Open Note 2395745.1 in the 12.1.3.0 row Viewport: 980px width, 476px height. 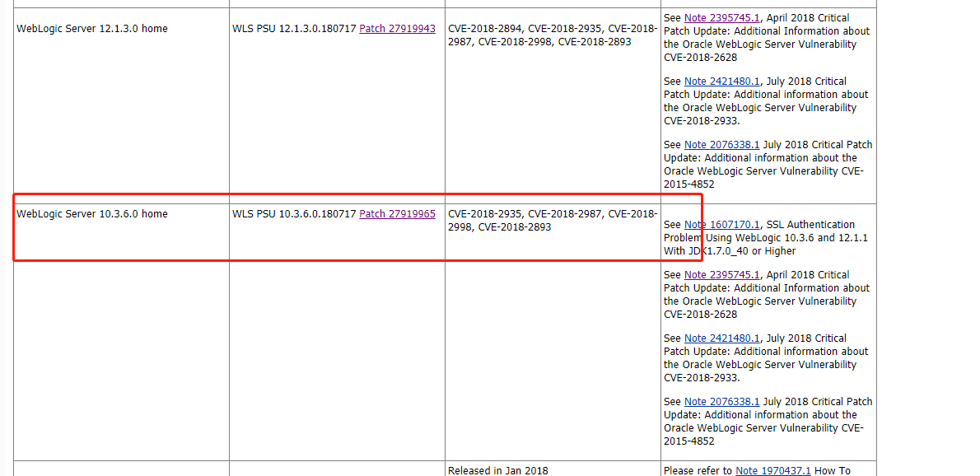click(x=722, y=18)
